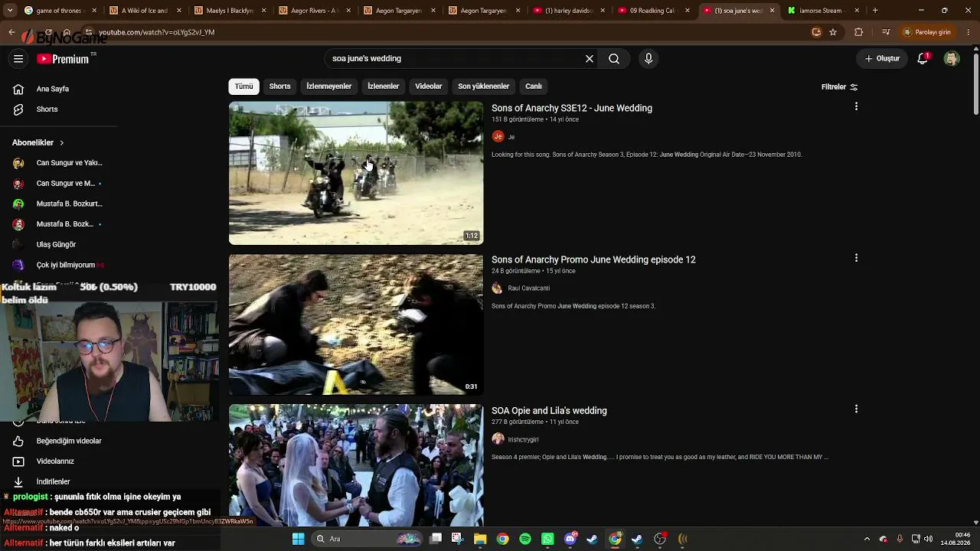Open the Raul Cavalcanti channel link

528,289
